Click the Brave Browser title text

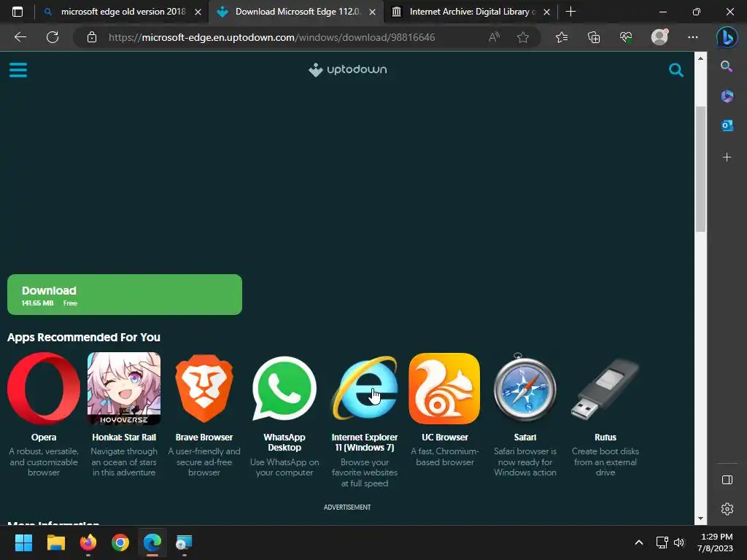(204, 437)
